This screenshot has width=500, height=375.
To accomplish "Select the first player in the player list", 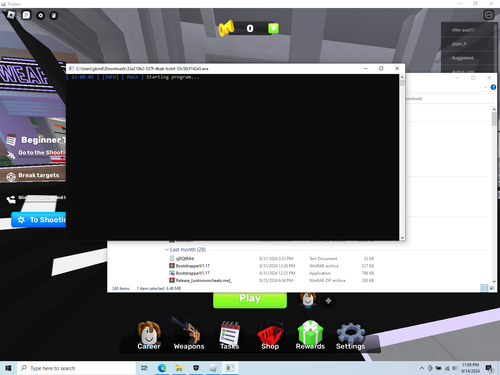I will click(x=468, y=30).
